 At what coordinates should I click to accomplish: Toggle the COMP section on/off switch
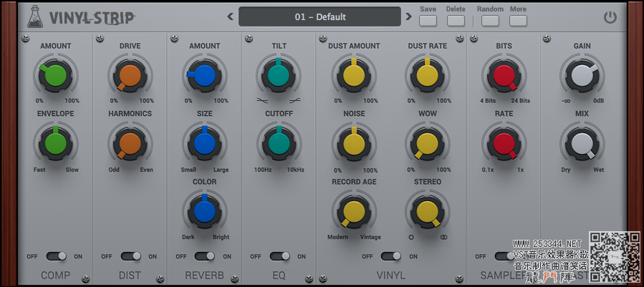click(57, 256)
